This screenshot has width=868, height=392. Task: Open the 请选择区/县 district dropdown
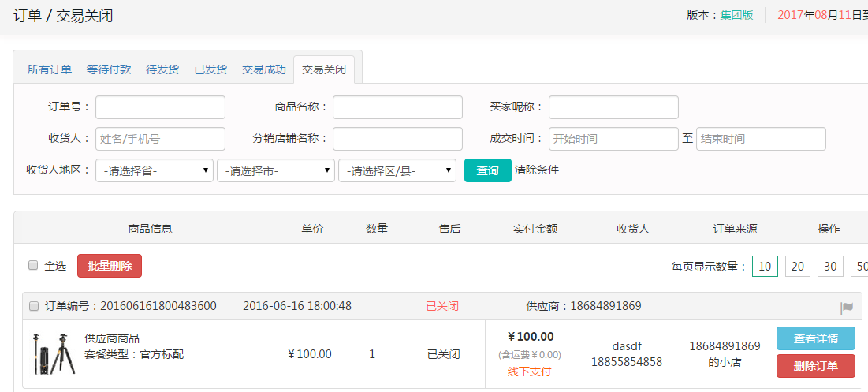397,170
